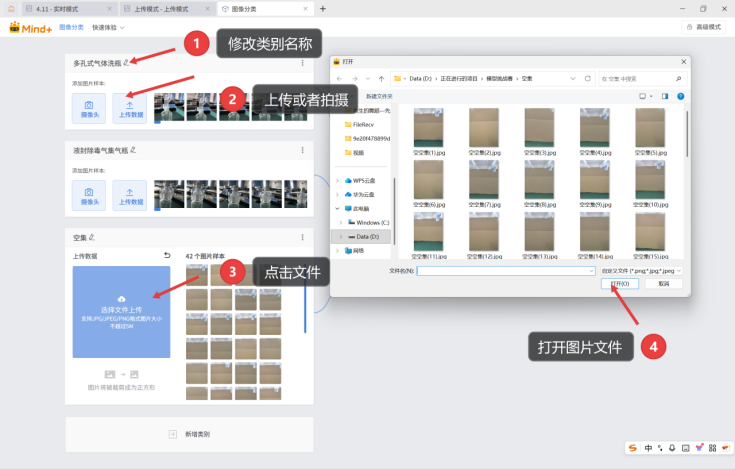The height and width of the screenshot is (470, 735).
Task: Switch to the 4.11 - 实时模式 tab
Action: pos(53,8)
